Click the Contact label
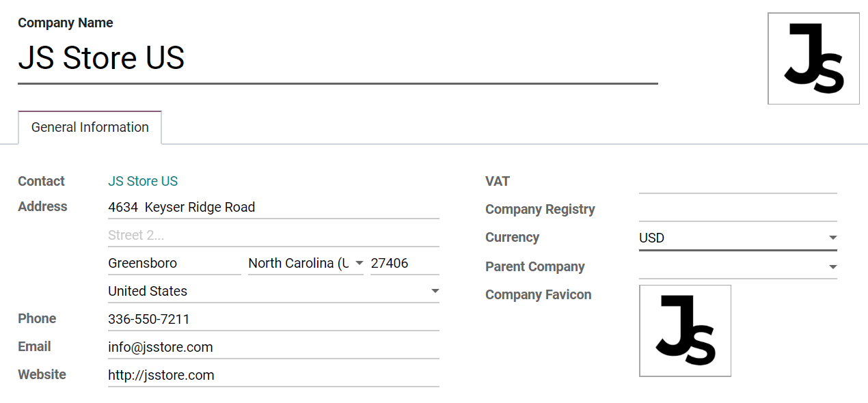This screenshot has width=868, height=403. 41,181
